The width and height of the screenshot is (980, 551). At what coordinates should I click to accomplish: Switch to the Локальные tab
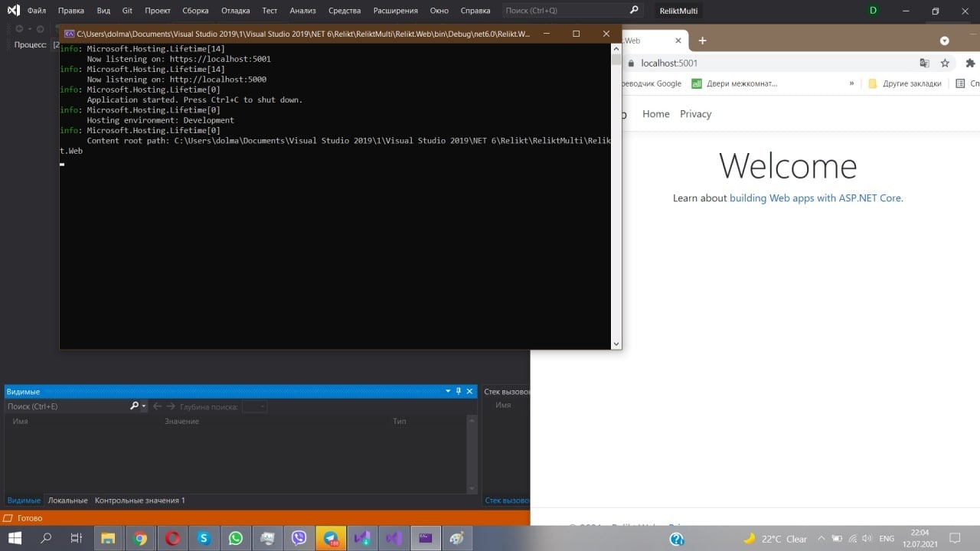click(x=67, y=500)
